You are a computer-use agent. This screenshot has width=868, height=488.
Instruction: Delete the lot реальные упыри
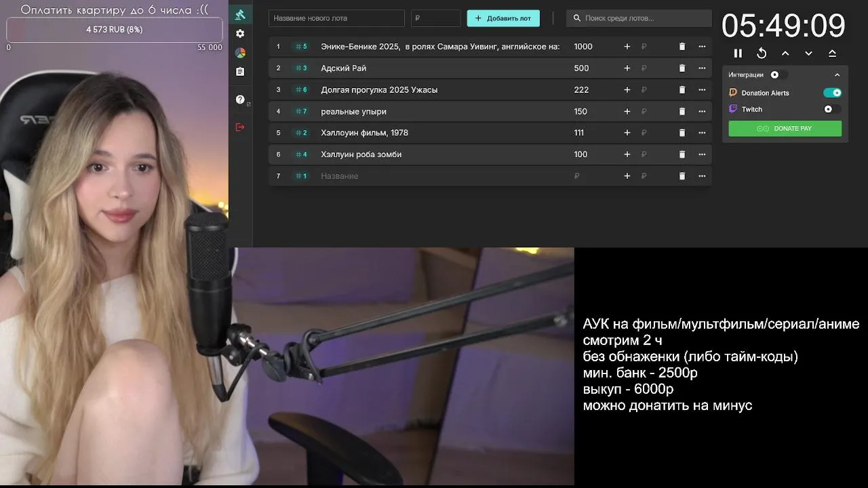coord(682,111)
